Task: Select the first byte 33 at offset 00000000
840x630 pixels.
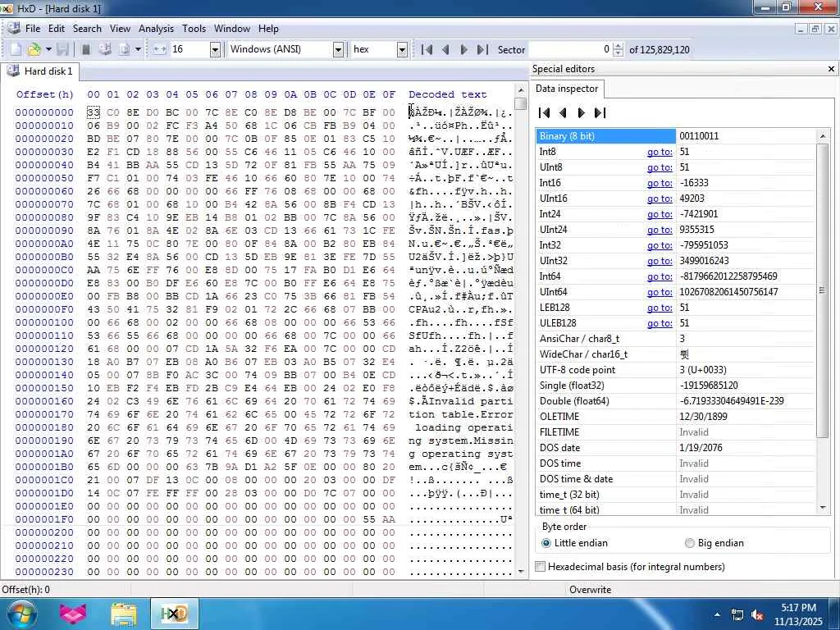Action: 94,112
